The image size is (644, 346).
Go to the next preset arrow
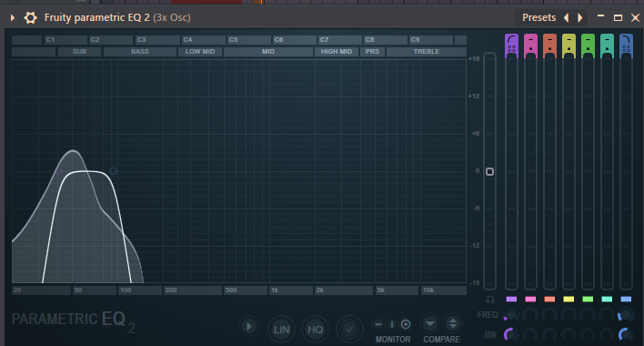click(580, 17)
